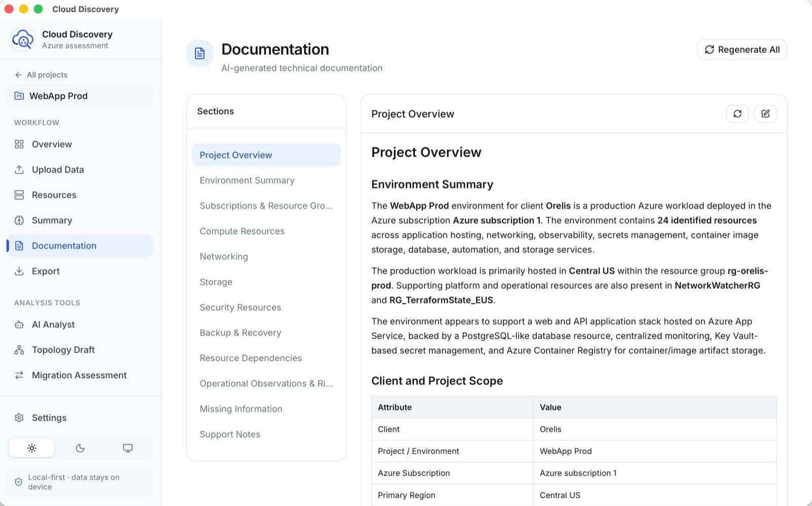
Task: Click the Topology Draft network icon
Action: coord(19,350)
